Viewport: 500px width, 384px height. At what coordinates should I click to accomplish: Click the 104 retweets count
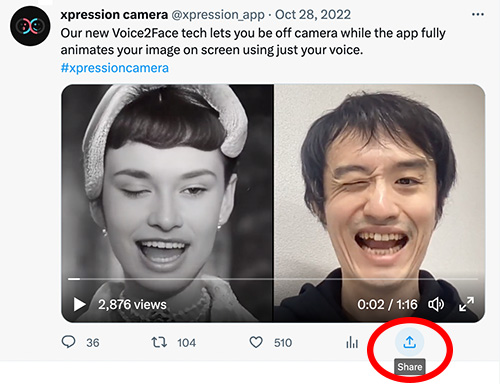pyautogui.click(x=187, y=343)
